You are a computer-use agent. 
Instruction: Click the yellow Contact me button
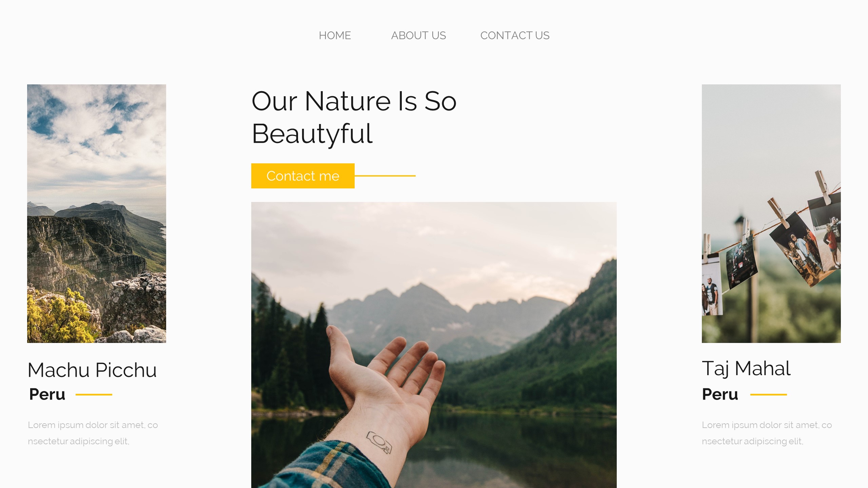point(303,176)
